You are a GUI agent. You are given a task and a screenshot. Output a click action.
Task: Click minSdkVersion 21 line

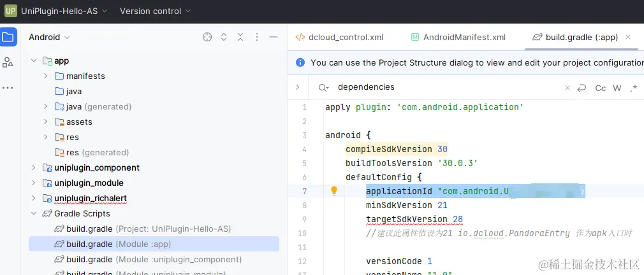click(407, 205)
